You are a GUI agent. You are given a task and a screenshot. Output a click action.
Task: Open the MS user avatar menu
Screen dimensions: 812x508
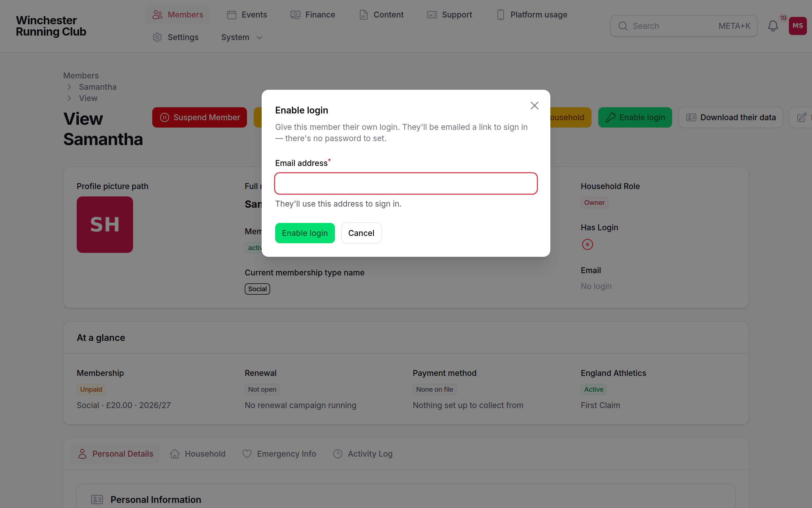(x=798, y=26)
